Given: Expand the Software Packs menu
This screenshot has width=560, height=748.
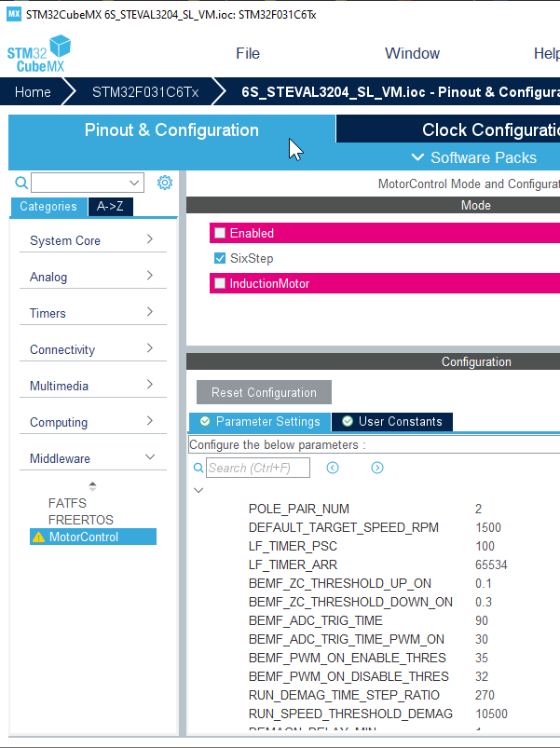Looking at the screenshot, I should (x=474, y=157).
